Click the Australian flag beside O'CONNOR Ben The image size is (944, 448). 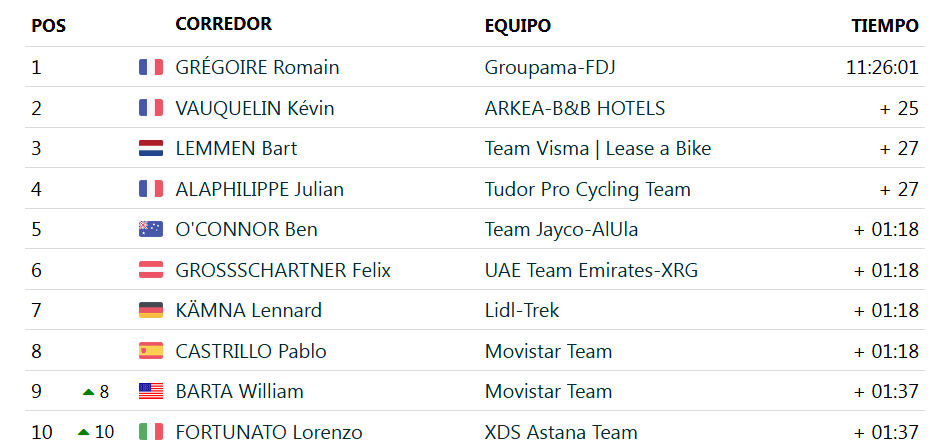[151, 229]
